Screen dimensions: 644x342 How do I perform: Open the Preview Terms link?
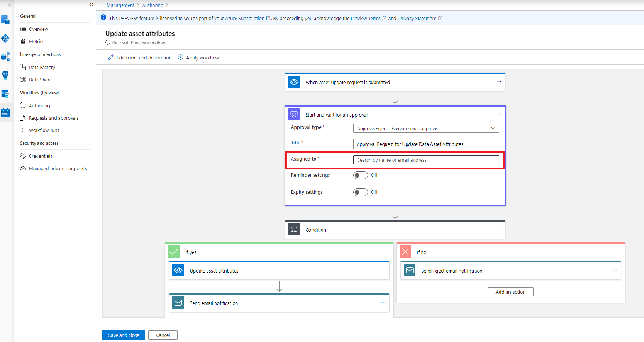(x=368, y=18)
